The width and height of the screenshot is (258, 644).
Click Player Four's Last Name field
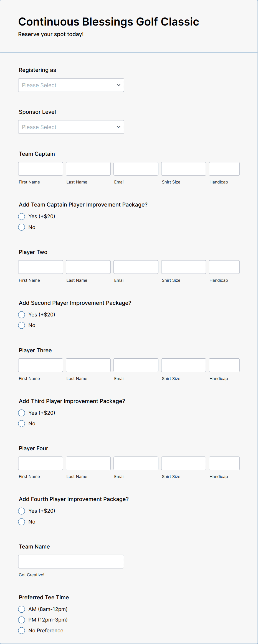point(88,463)
